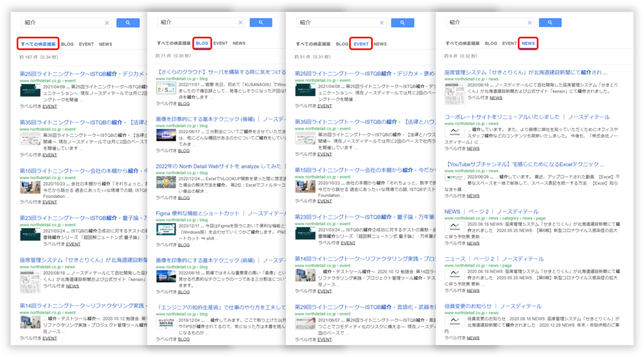This screenshot has height=357, width=644.
Task: Open 第25回ライトニングトーク result in EVENT-filtered panel
Action: click(x=365, y=74)
